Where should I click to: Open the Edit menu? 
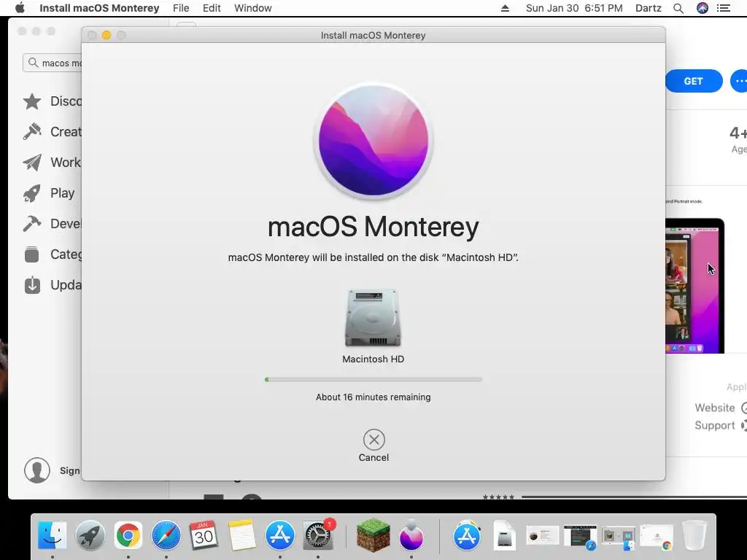click(x=212, y=8)
